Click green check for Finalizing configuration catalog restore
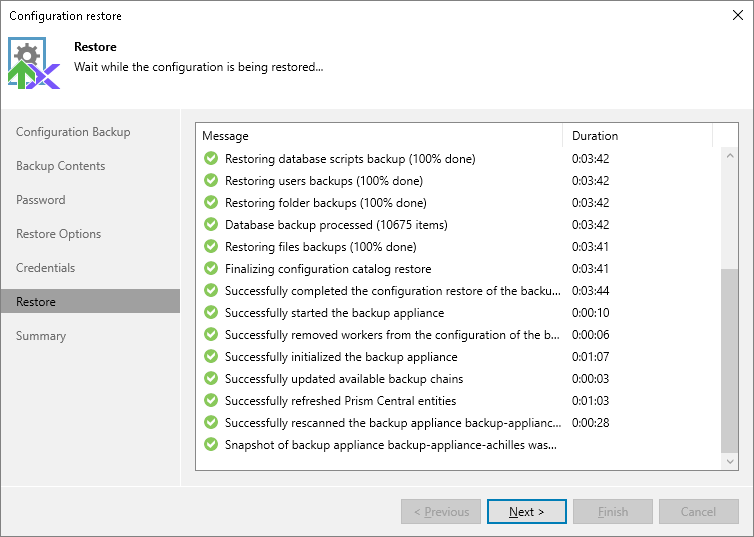This screenshot has height=537, width=754. [211, 269]
